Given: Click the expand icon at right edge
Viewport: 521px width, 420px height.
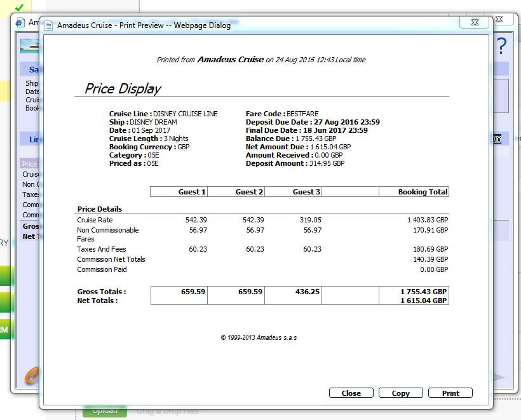Looking at the screenshot, I should click(x=497, y=139).
